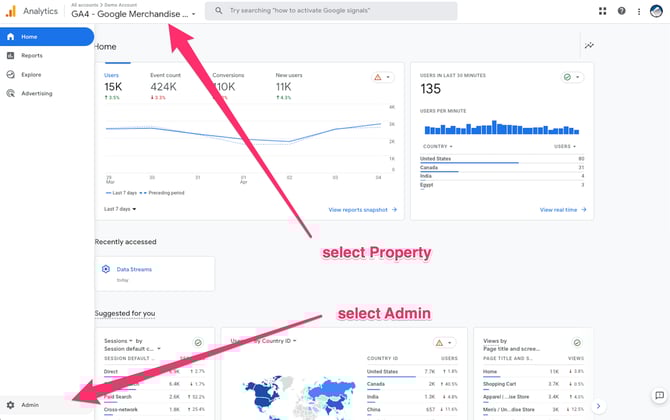
Task: Open the help question mark icon
Action: [x=621, y=11]
